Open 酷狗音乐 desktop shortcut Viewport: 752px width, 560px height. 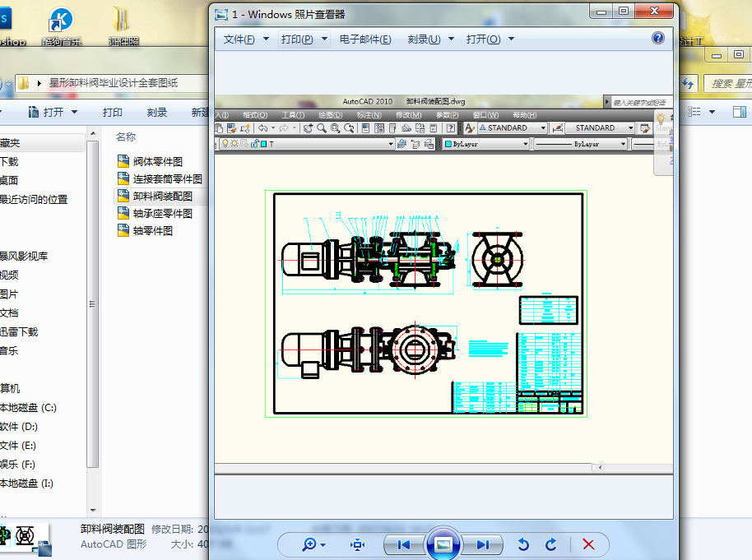tap(61, 27)
